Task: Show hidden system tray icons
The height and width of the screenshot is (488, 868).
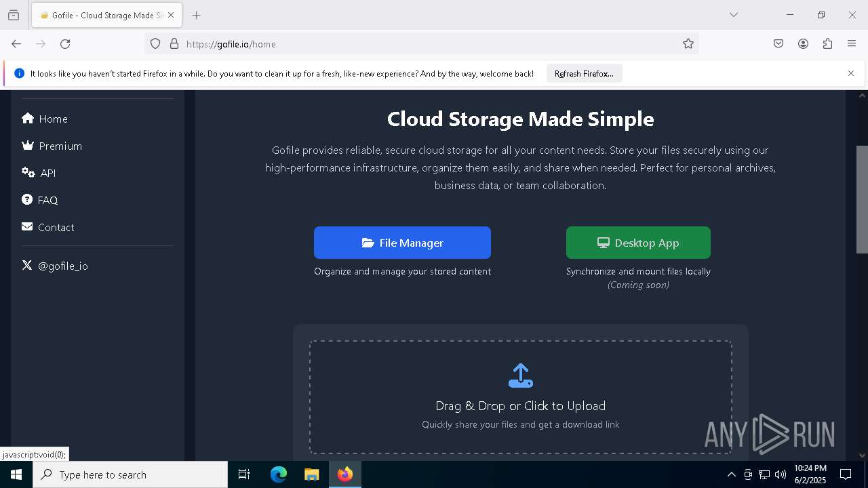Action: [x=731, y=474]
